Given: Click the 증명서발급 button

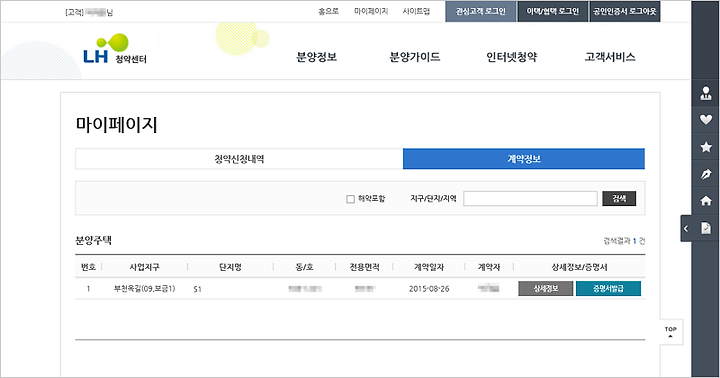Looking at the screenshot, I should coord(608,288).
